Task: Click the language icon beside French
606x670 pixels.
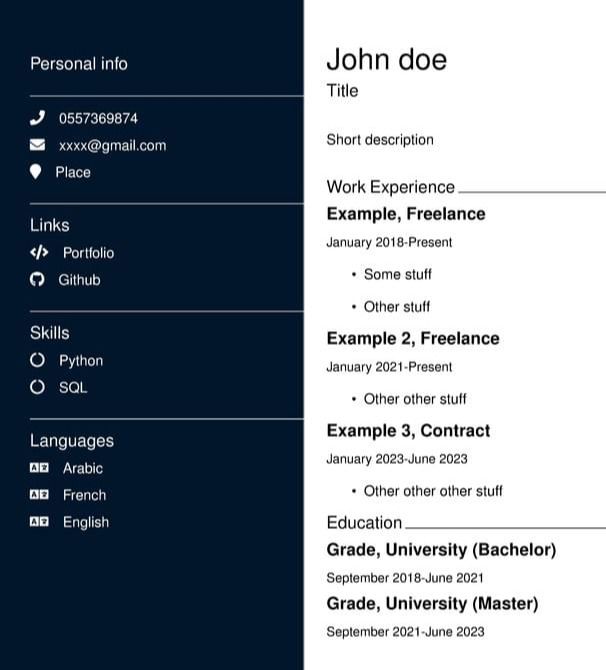Action: [x=39, y=495]
